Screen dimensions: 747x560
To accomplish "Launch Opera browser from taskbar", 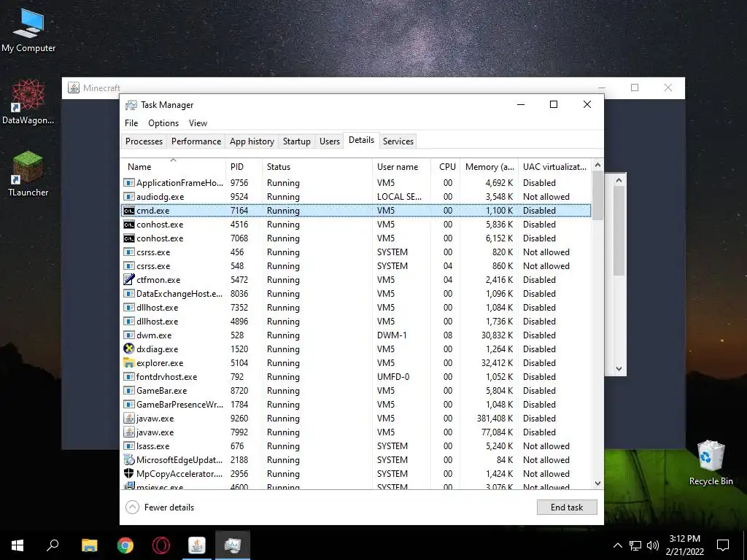I will coord(161,545).
